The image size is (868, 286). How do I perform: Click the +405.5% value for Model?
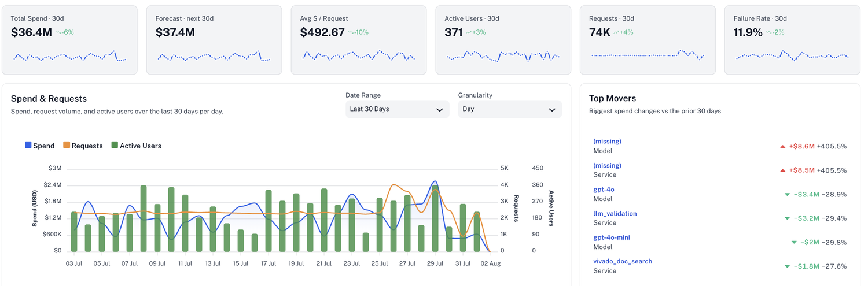pos(832,147)
